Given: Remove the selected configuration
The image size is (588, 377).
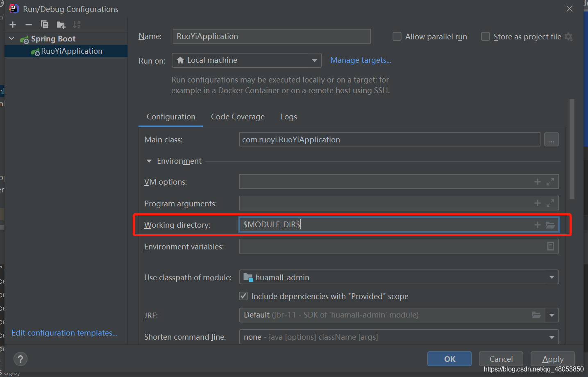Looking at the screenshot, I should pos(28,25).
